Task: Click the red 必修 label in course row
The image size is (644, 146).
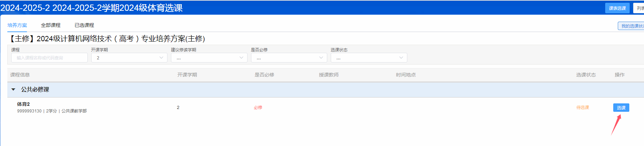Action: 258,108
